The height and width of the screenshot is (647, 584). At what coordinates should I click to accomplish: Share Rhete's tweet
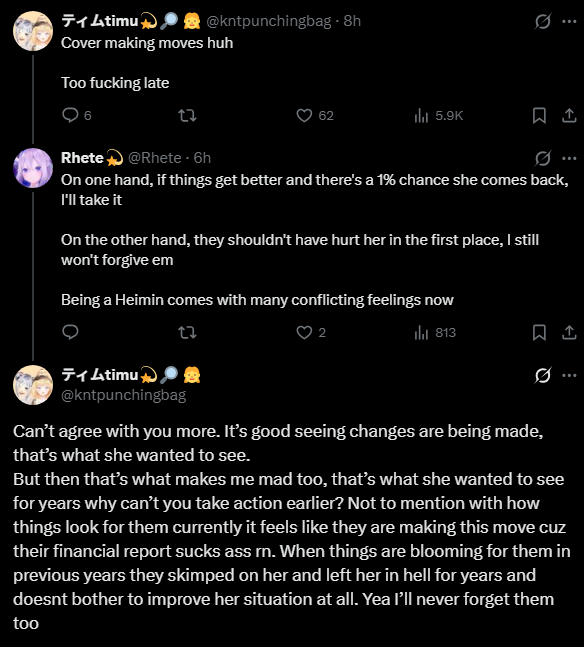(x=569, y=332)
